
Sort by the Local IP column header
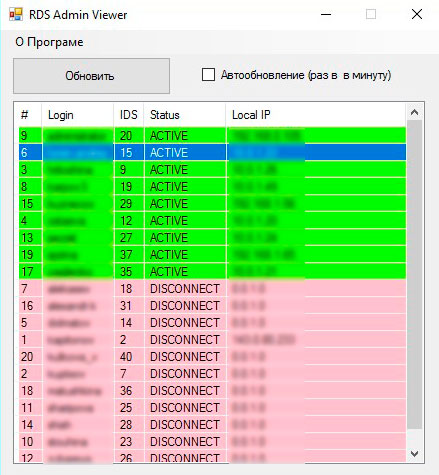[x=316, y=115]
